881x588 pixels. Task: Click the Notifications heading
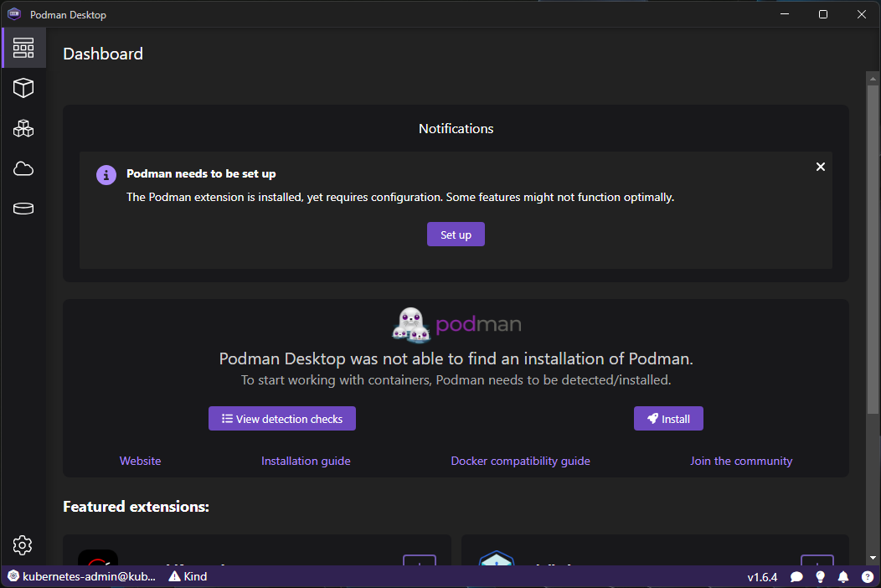coord(456,129)
